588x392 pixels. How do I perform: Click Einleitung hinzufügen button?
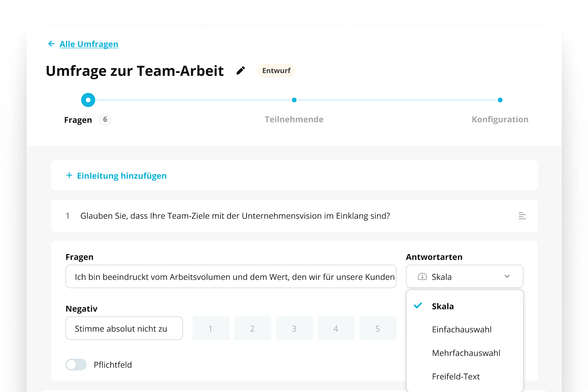(122, 175)
